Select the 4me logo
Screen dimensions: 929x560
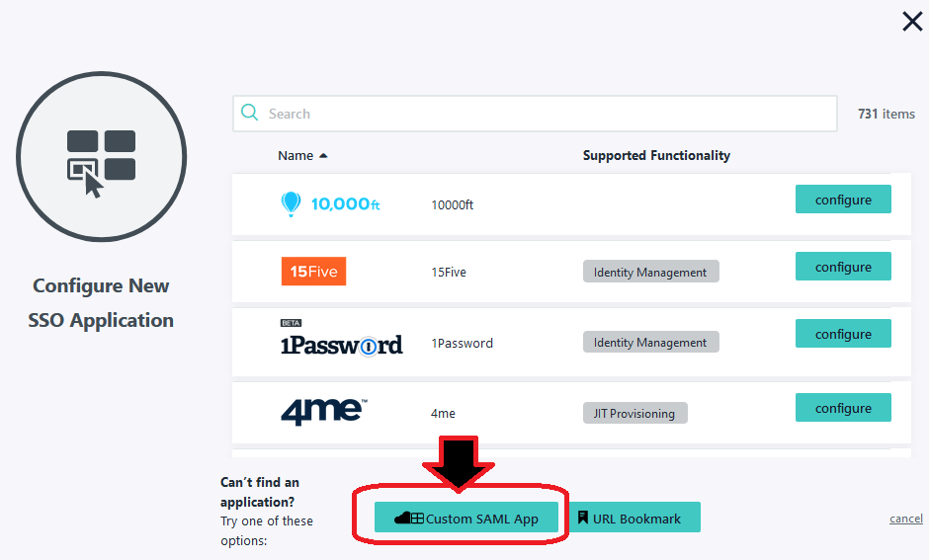coord(324,412)
